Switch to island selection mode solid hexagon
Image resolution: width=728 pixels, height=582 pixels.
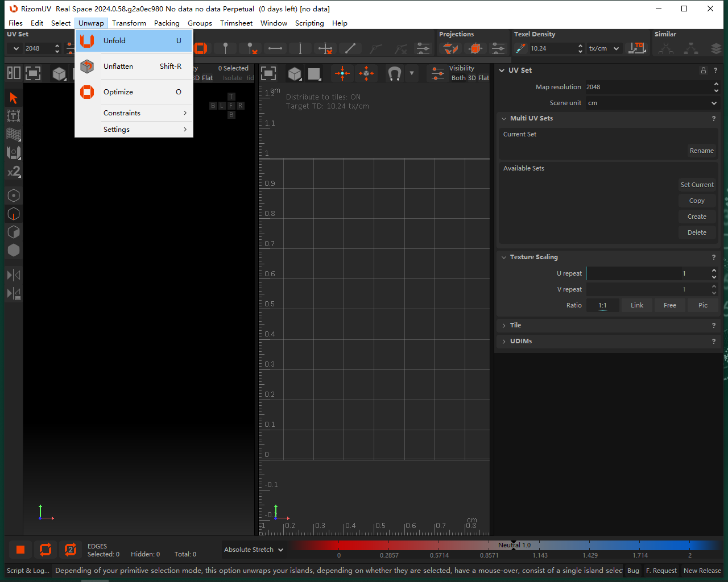14,250
